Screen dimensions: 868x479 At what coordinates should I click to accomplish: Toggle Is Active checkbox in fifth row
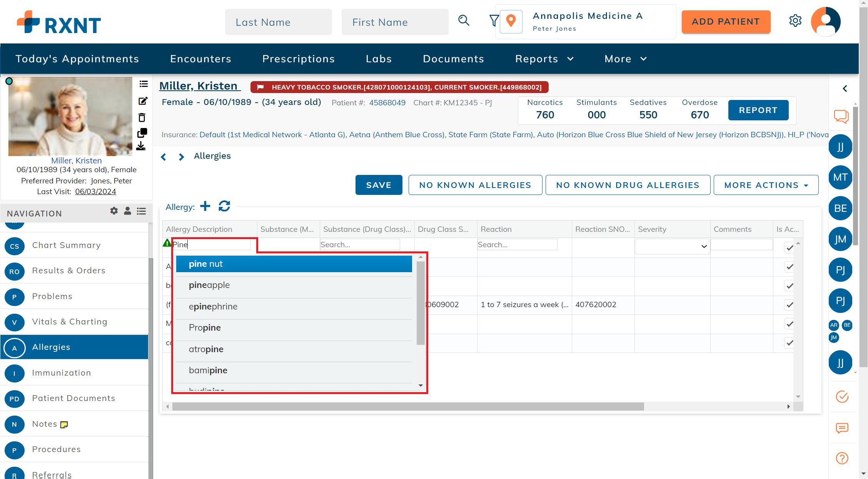pyautogui.click(x=790, y=324)
